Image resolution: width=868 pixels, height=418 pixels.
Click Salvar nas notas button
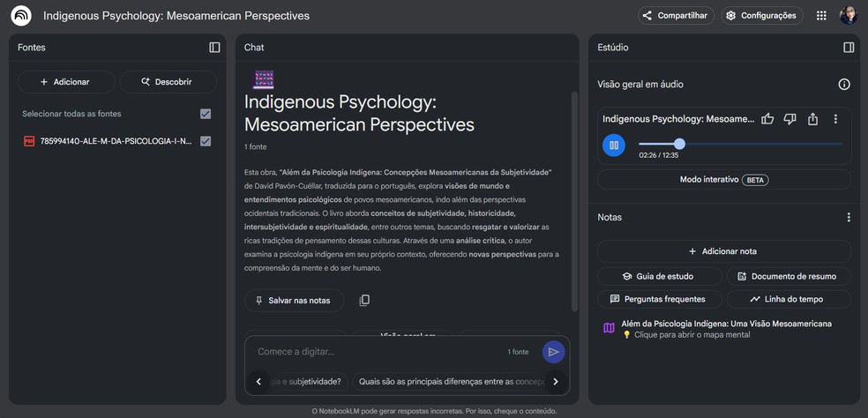point(294,301)
